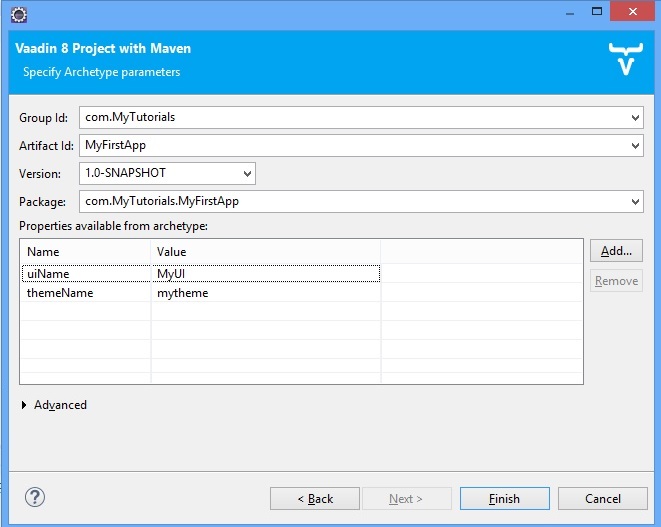Viewport: 661px width, 527px height.
Task: Maximize the wizard window
Action: 597,11
